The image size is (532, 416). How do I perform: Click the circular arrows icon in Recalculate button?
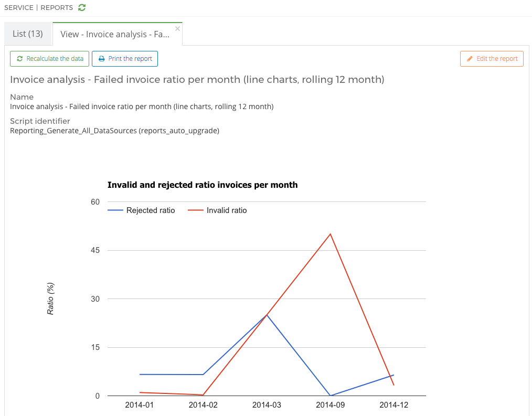[x=20, y=59]
